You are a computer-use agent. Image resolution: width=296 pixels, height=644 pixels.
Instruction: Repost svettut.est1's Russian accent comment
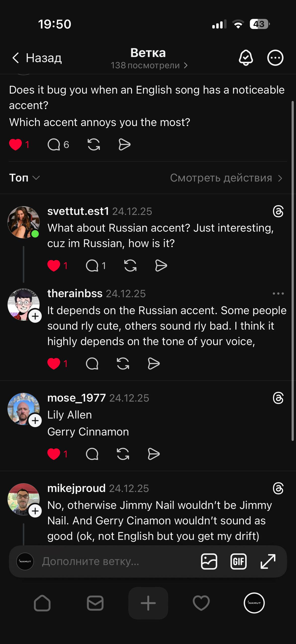(x=130, y=266)
